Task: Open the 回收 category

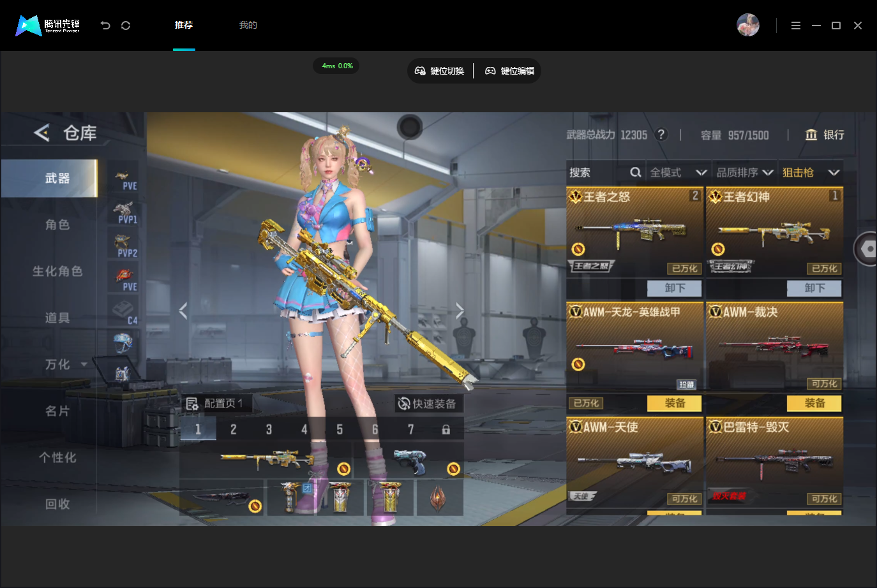Action: coord(57,504)
